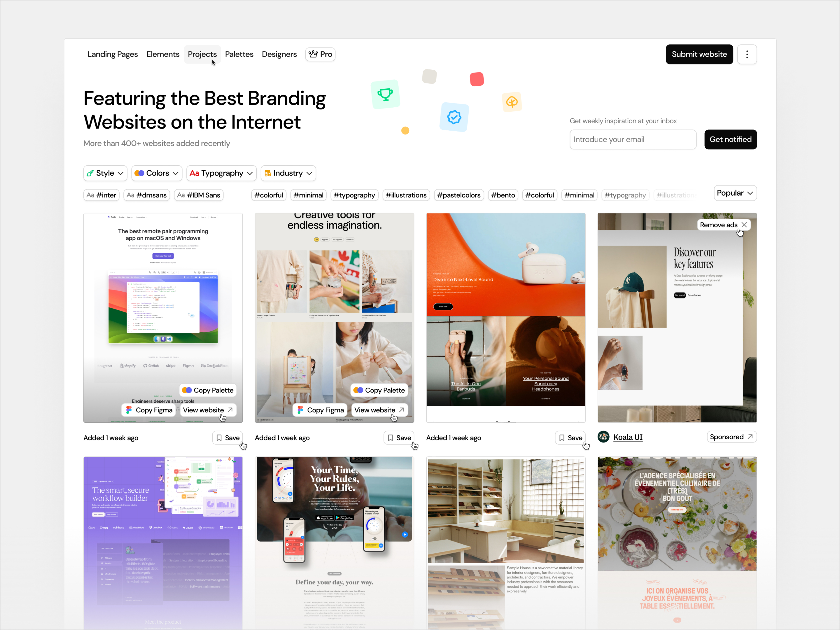
Task: Expand the Colors filter dropdown
Action: tap(156, 173)
